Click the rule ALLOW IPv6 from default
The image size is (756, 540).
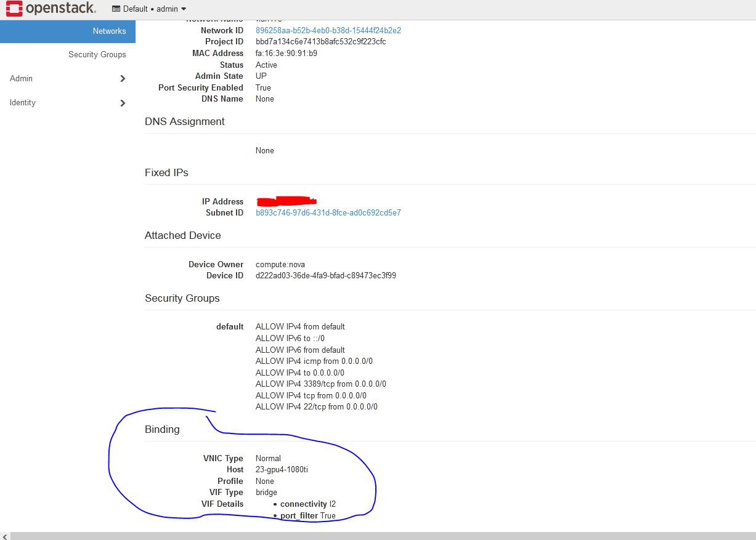[300, 350]
